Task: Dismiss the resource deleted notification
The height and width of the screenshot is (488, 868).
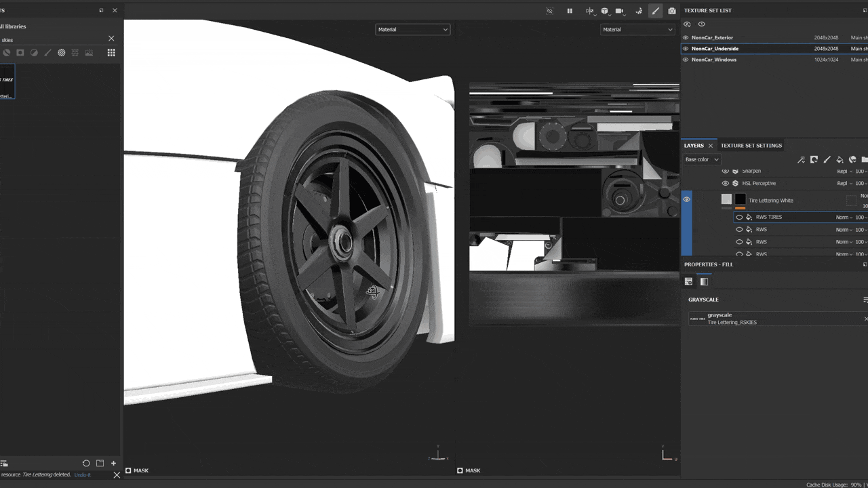Action: (116, 474)
